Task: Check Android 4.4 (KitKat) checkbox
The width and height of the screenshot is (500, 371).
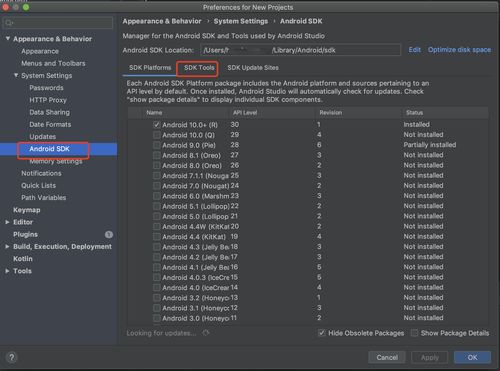Action: (156, 237)
